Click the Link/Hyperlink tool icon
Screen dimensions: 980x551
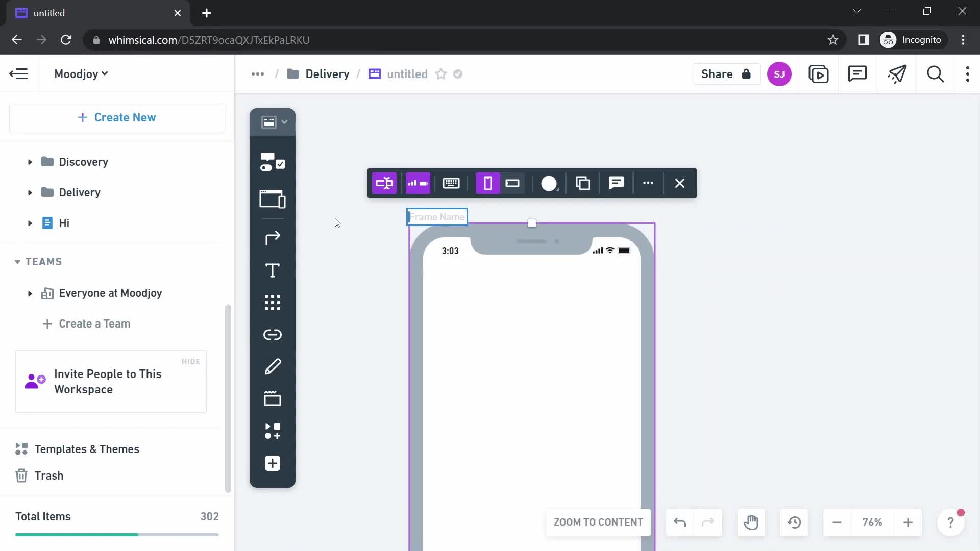tap(273, 334)
